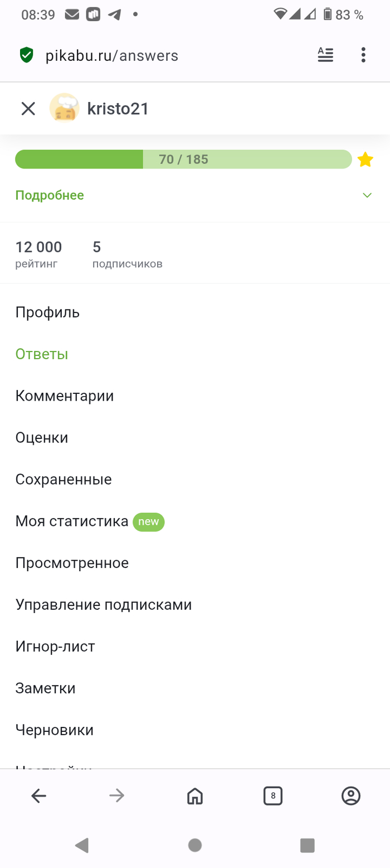Open browser reader mode icon
This screenshot has height=868, width=390.
pos(325,55)
